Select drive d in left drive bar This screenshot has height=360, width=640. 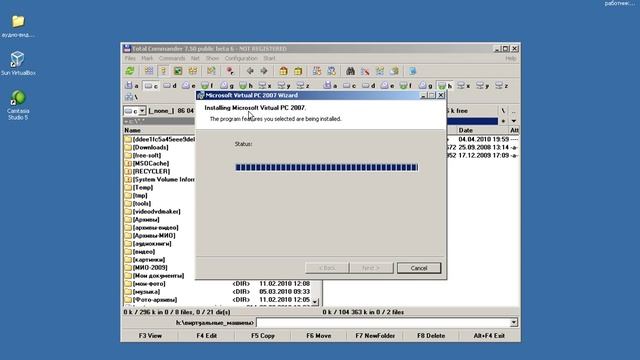coord(170,85)
